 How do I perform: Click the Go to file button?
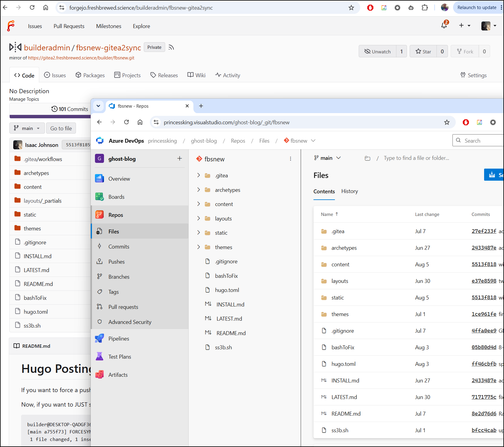pos(61,128)
